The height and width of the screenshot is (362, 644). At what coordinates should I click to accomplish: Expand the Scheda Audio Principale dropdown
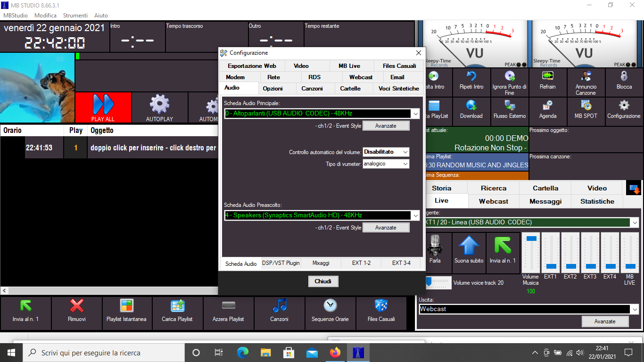click(415, 114)
